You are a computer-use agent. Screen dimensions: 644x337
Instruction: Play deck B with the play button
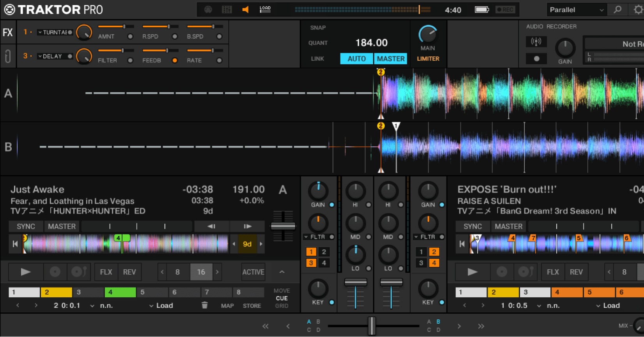point(472,272)
